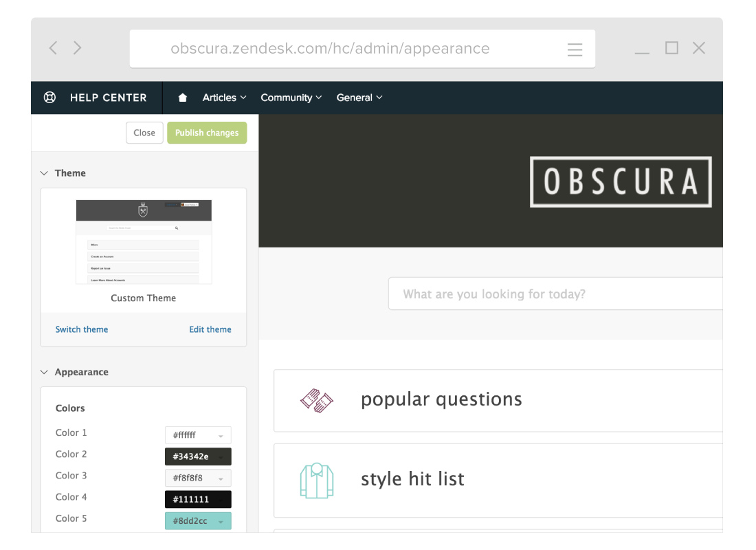756x550 pixels.
Task: Open the Articles dropdown menu
Action: (224, 98)
